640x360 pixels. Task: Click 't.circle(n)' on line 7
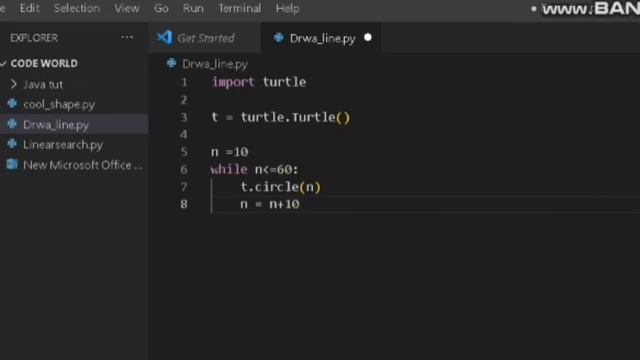click(x=281, y=187)
